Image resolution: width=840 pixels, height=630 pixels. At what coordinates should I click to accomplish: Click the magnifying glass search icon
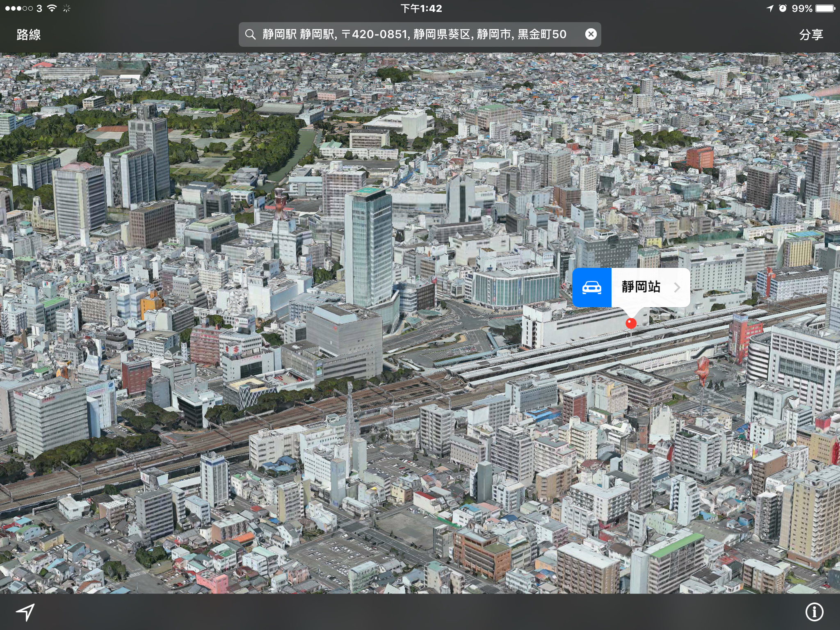250,34
